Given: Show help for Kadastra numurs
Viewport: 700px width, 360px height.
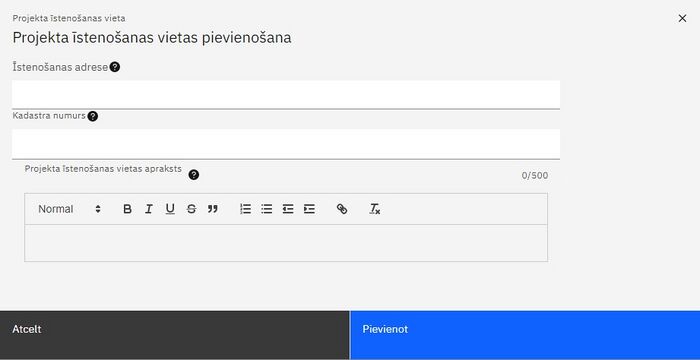Looking at the screenshot, I should click(92, 116).
